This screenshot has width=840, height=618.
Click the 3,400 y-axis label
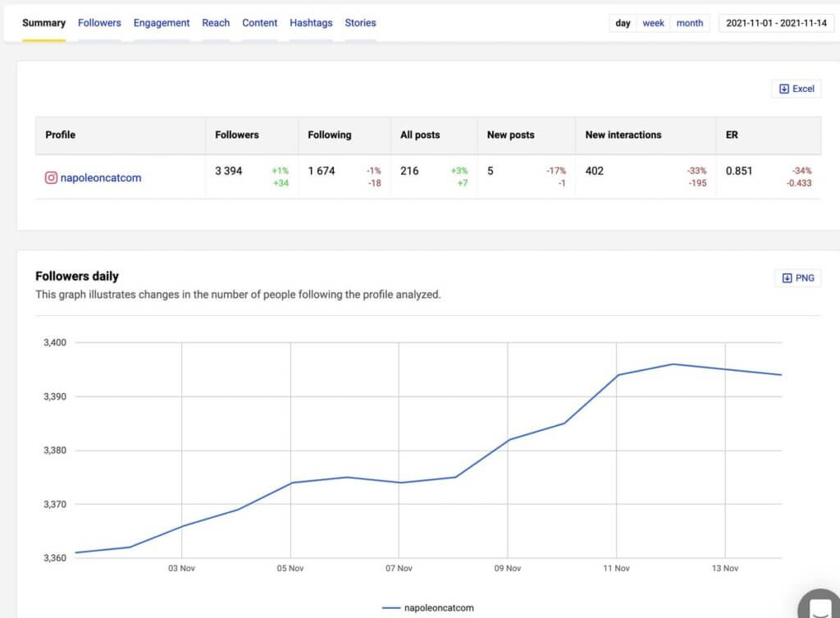(55, 342)
